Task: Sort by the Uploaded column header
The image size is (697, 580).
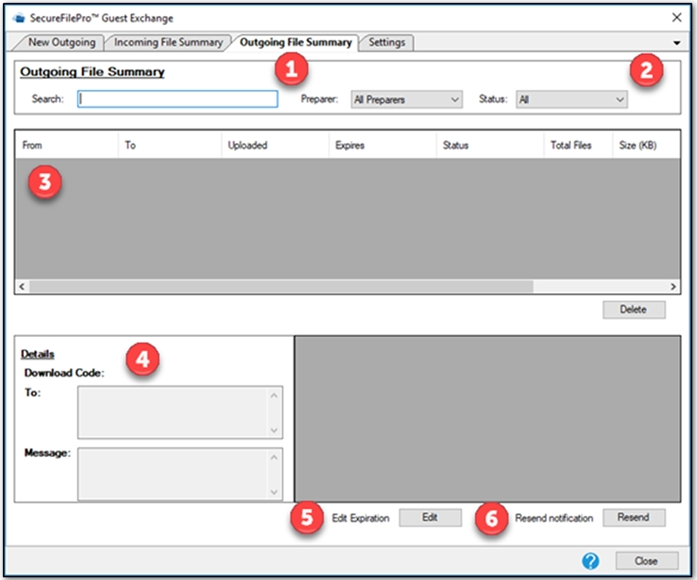Action: [x=248, y=145]
